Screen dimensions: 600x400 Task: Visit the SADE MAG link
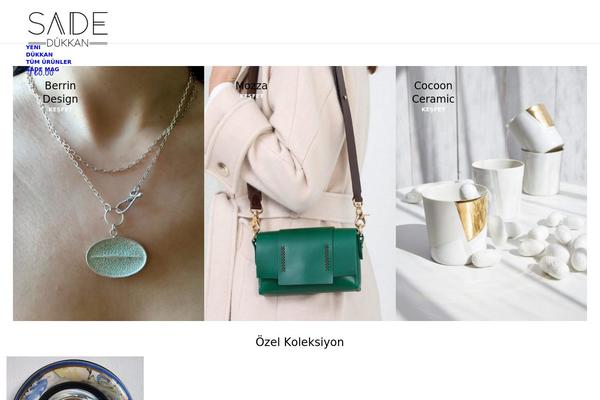click(42, 69)
